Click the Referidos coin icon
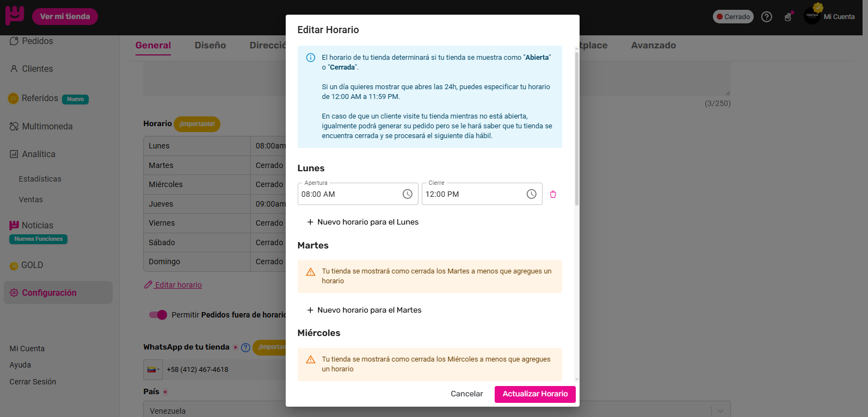The image size is (868, 417). tap(14, 98)
